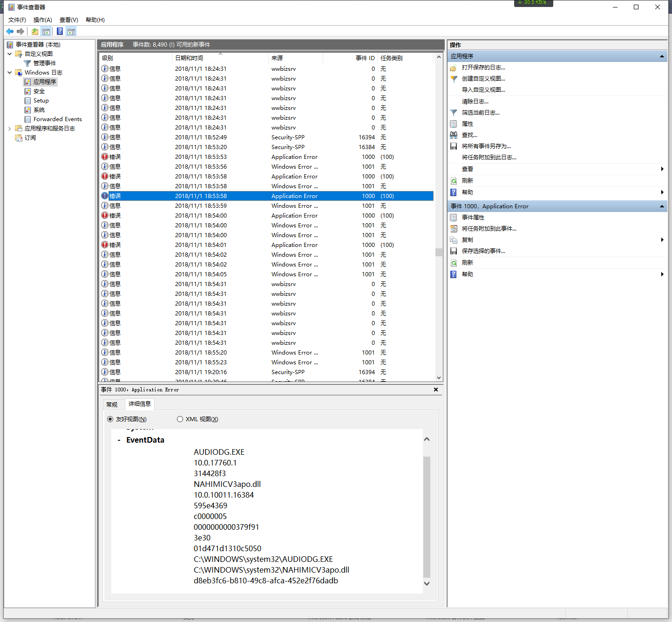The height and width of the screenshot is (622, 672).
Task: Click 保存选择的事件 save icon
Action: tap(454, 251)
